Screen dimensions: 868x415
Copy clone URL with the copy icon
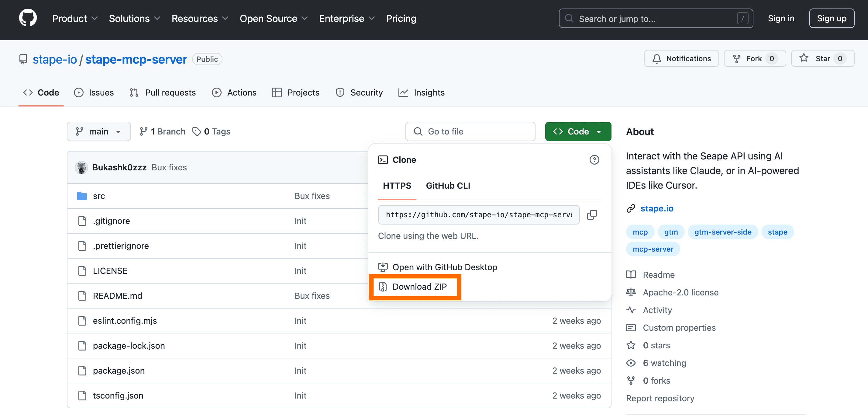coord(592,214)
